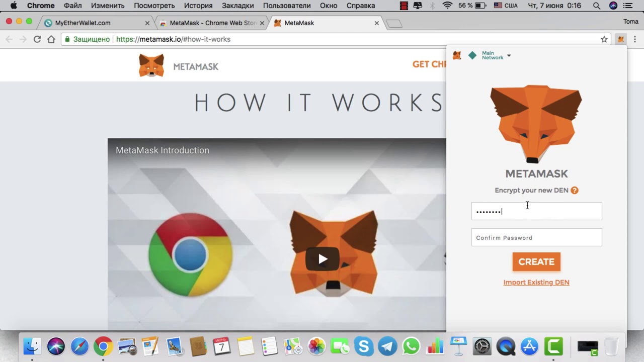Image resolution: width=644 pixels, height=362 pixels.
Task: Close the active MetaMask tab
Action: (377, 23)
